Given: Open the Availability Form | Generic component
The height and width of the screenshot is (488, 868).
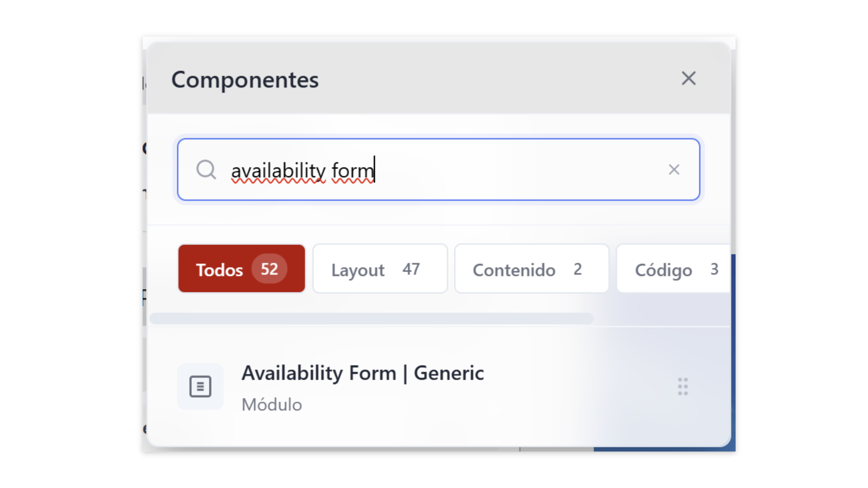Looking at the screenshot, I should (x=363, y=373).
